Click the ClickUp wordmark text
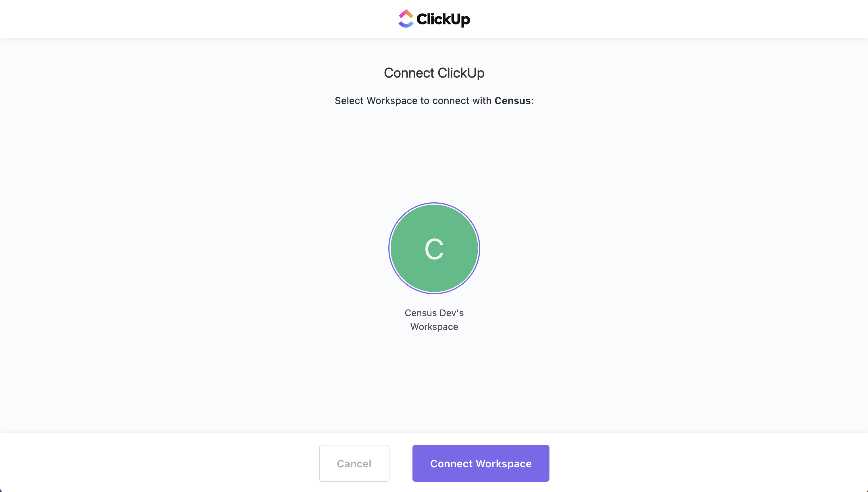 [x=443, y=19]
